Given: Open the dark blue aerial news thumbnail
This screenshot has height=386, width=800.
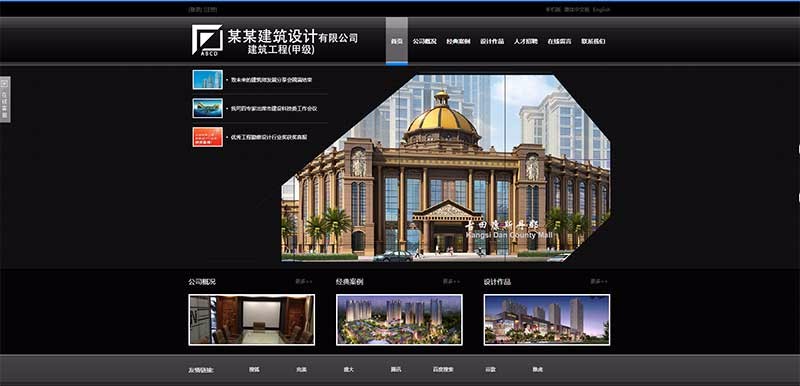Looking at the screenshot, I should click(x=208, y=108).
